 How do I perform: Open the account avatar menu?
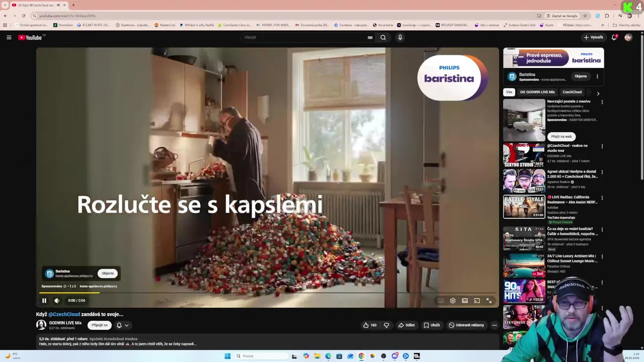628,37
